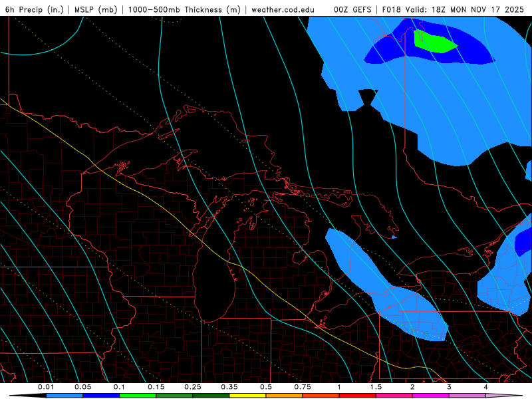
Task: Click the "4" legend value
Action: pyautogui.click(x=485, y=387)
